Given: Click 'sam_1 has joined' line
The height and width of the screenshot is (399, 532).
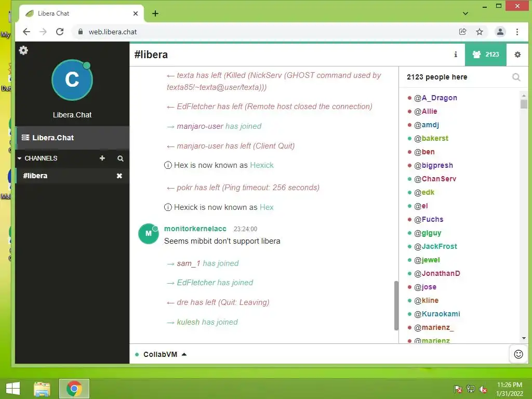Looking at the screenshot, I should (x=203, y=263).
